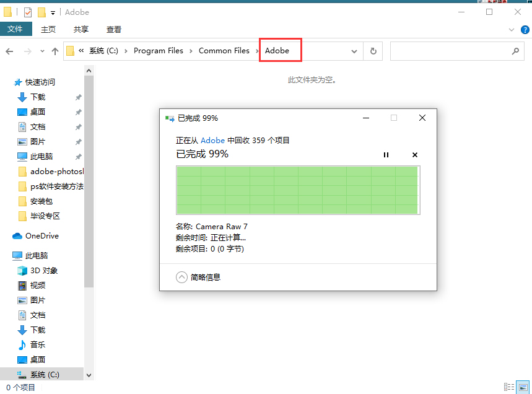Minimize the 已完成 99% progress dialog

366,118
